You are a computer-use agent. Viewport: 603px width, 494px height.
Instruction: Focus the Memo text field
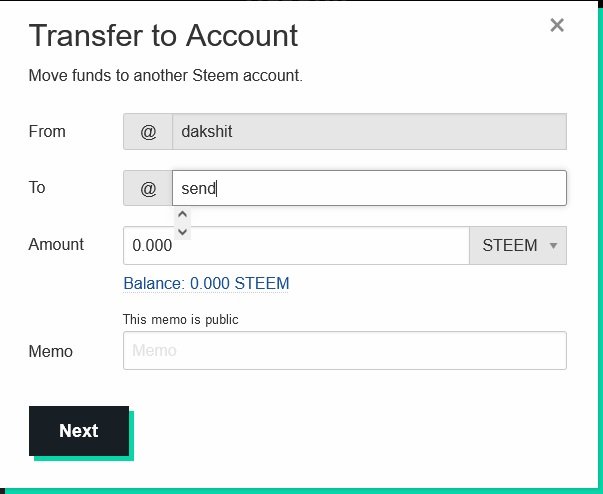pyautogui.click(x=344, y=351)
